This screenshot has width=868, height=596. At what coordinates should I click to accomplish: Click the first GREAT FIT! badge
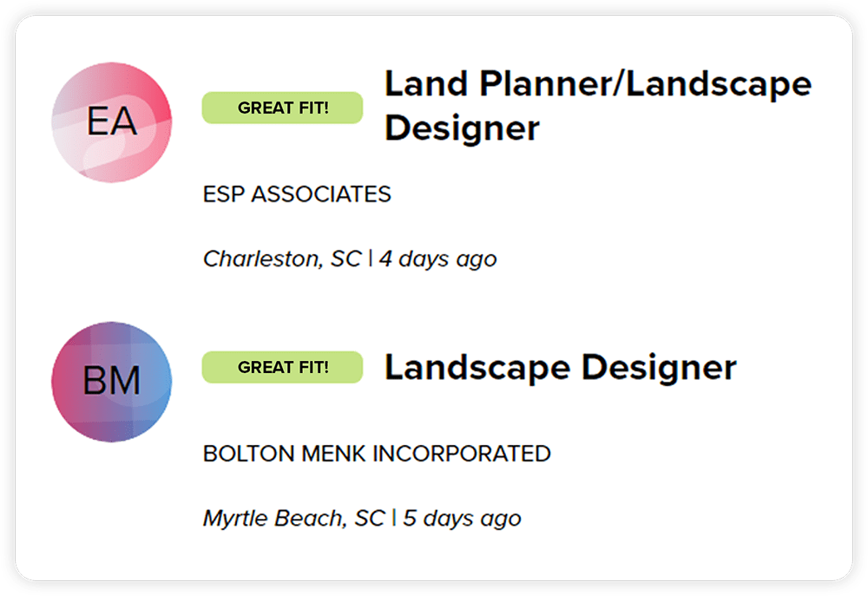282,108
